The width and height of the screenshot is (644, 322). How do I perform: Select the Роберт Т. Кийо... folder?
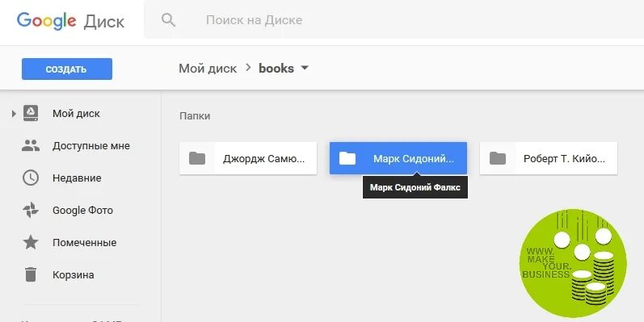pos(549,158)
